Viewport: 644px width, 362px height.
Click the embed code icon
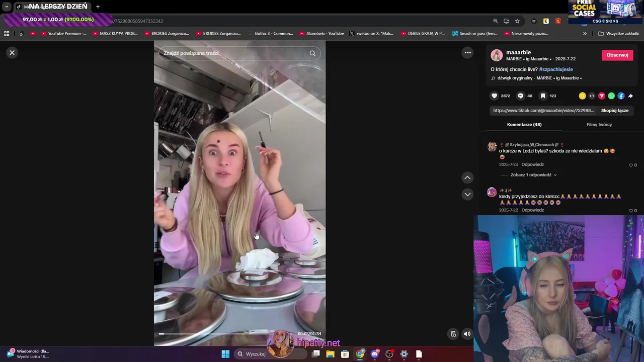tap(592, 96)
